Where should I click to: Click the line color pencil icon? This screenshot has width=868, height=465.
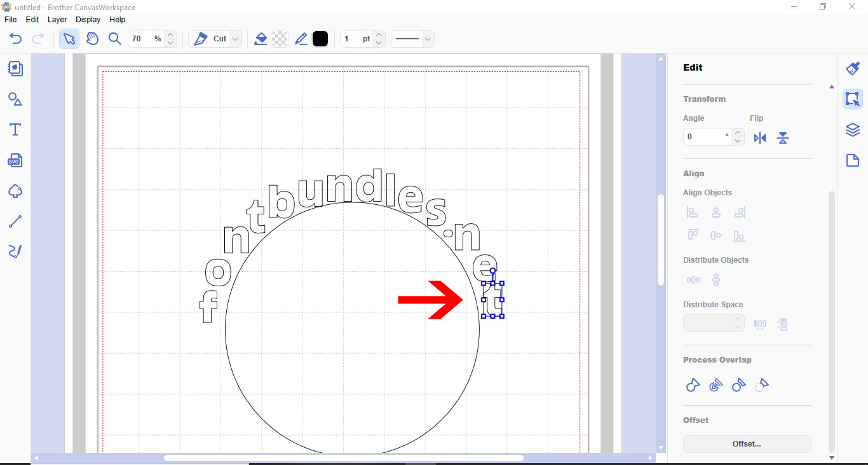[301, 39]
